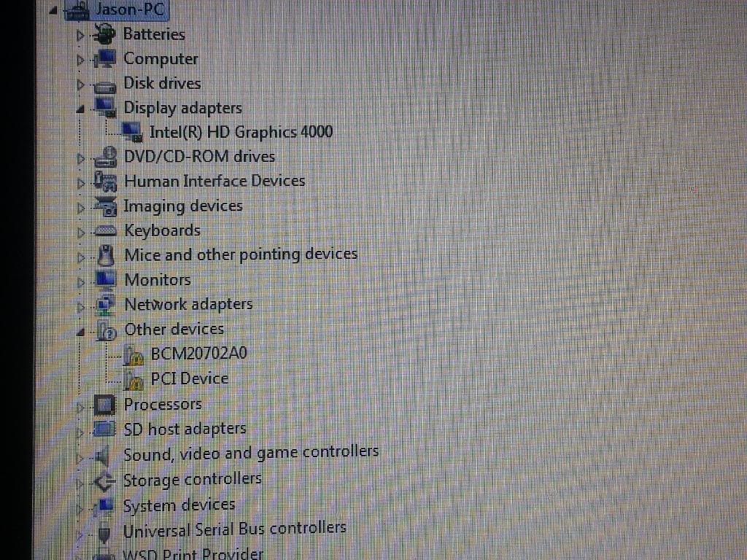
Task: Select the System devices label
Action: [179, 505]
